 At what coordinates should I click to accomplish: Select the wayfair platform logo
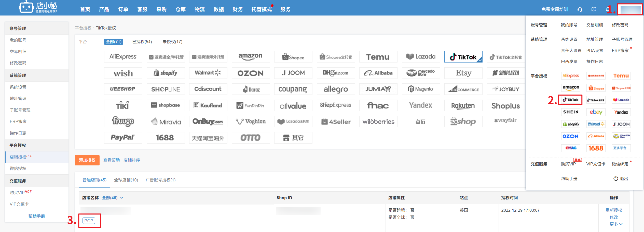[506, 122]
